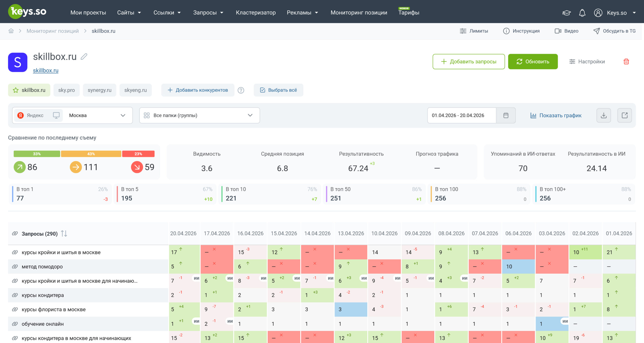Screen dimensions: 644x343
Task: Go to Мониторинг позиции in top menu
Action: [359, 13]
